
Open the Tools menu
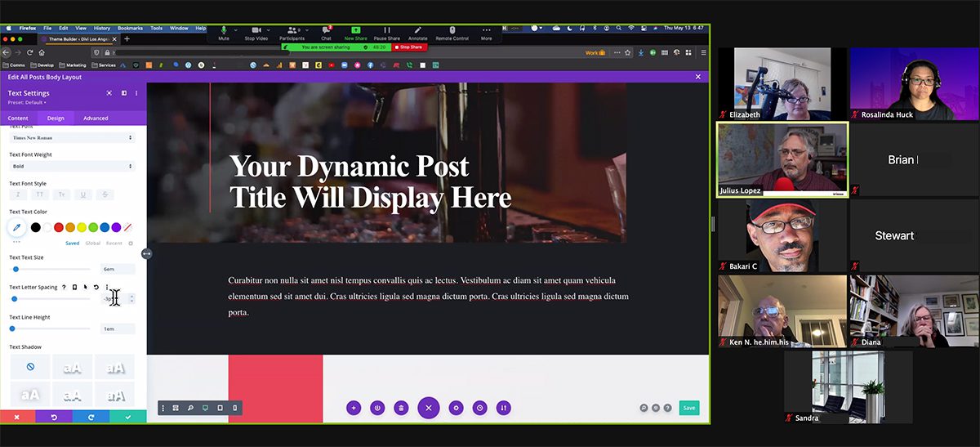coord(156,28)
